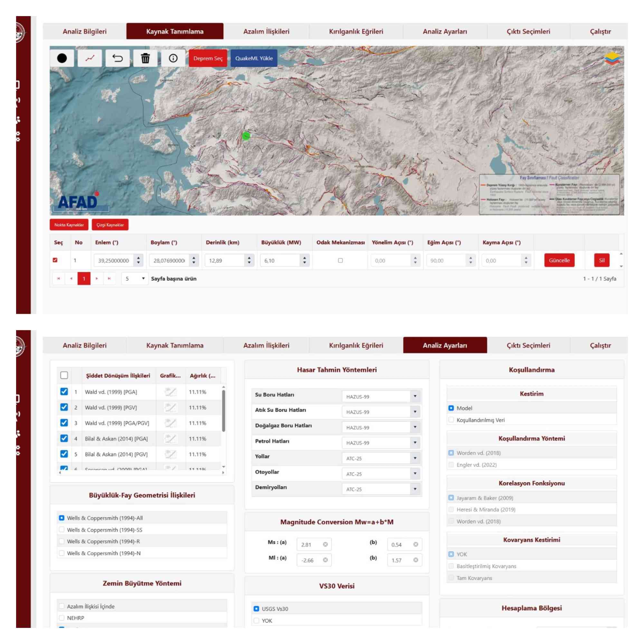Open Demiryolları ATC-25 dropdown

pyautogui.click(x=415, y=489)
